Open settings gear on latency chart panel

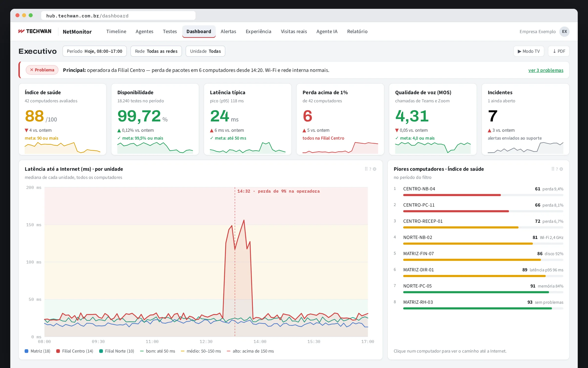point(374,169)
